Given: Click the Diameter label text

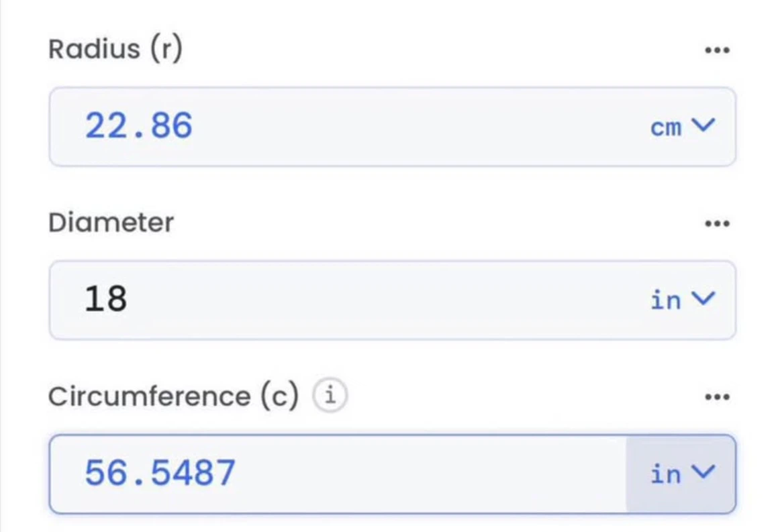Looking at the screenshot, I should pos(111,223).
